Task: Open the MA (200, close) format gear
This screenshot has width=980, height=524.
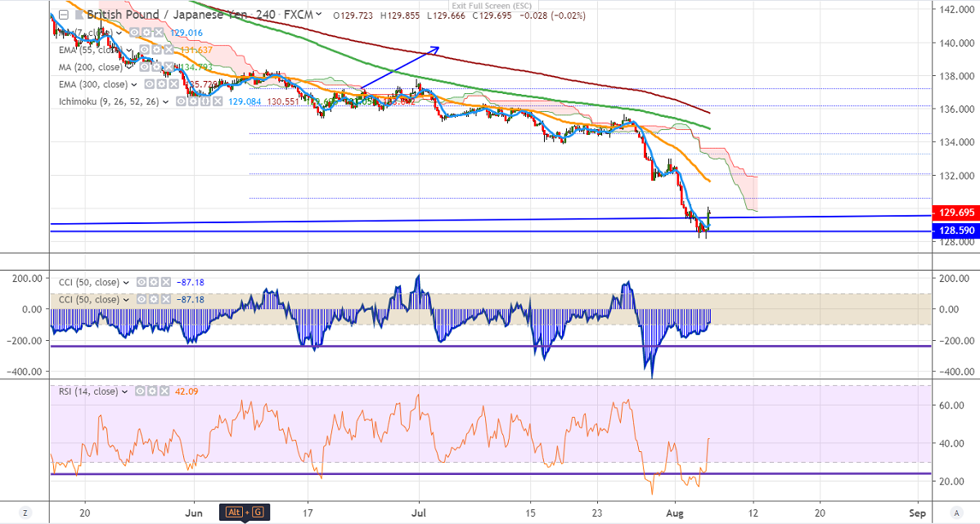Action: pyautogui.click(x=156, y=67)
